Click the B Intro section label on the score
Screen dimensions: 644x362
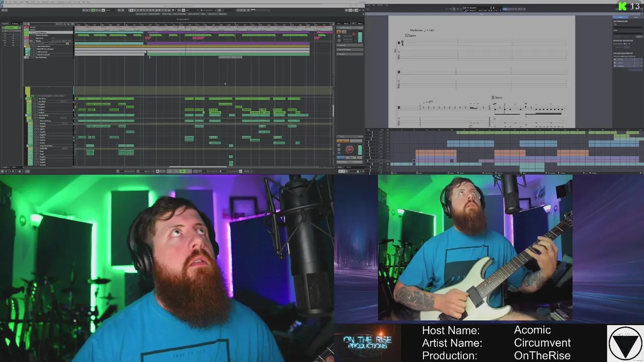click(x=497, y=98)
